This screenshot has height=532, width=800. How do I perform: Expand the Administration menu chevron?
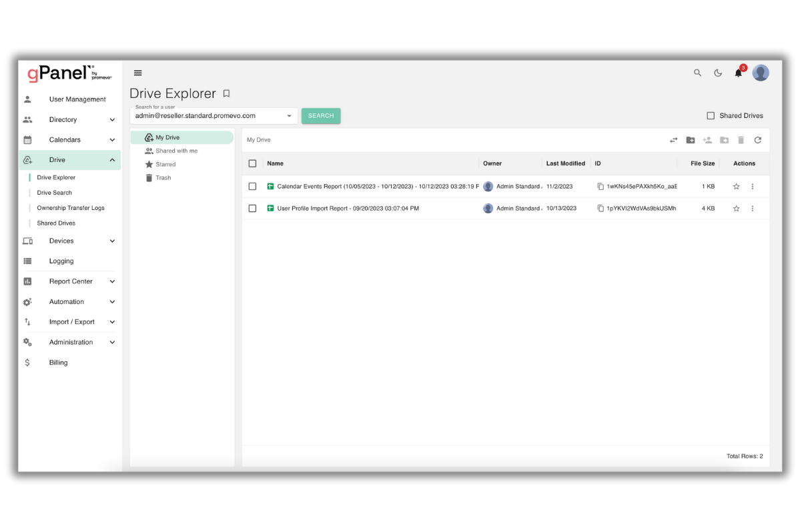click(112, 343)
